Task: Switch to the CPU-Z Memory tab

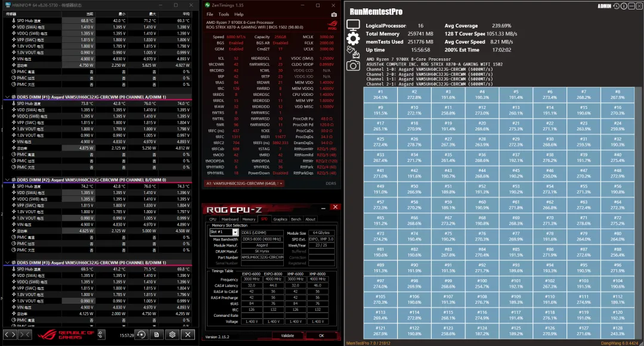Action: (249, 219)
